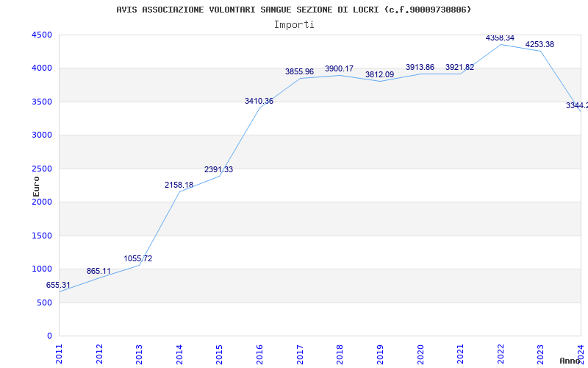Click the 2013 x-axis year label
This screenshot has height=368, width=588.
pyautogui.click(x=140, y=354)
